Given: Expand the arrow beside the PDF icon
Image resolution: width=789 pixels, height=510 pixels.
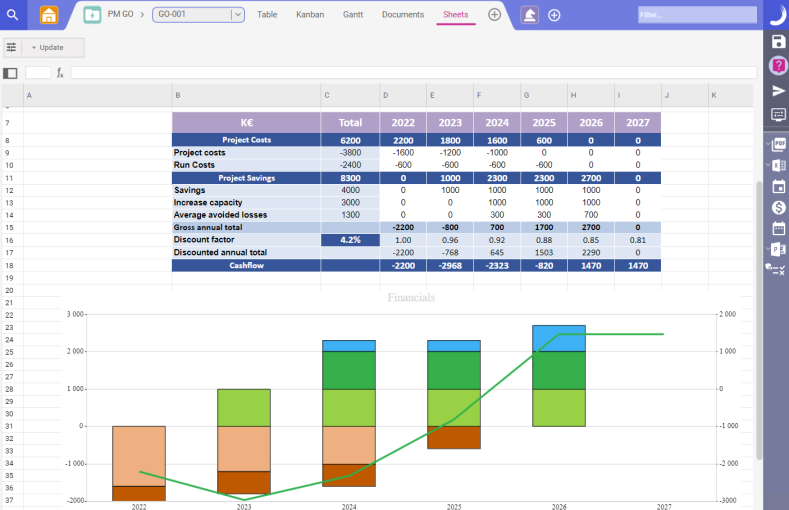Looking at the screenshot, I should (x=767, y=143).
